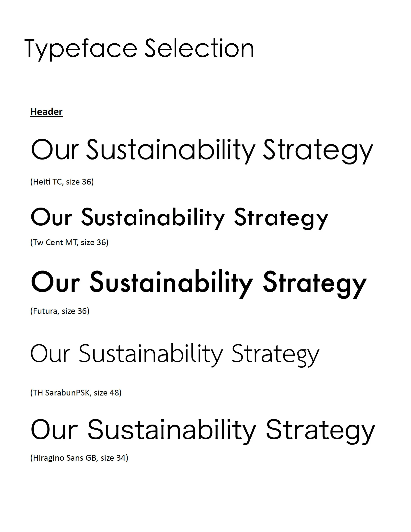The height and width of the screenshot is (532, 411).
Task: Click the underlined 'Header' label
Action: pyautogui.click(x=46, y=112)
